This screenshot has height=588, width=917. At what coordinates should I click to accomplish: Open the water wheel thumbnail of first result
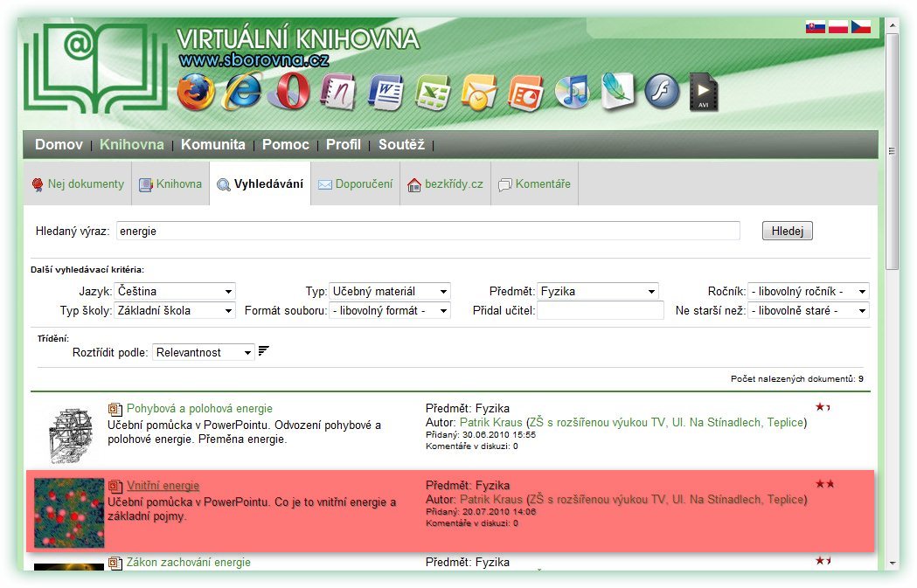point(71,435)
